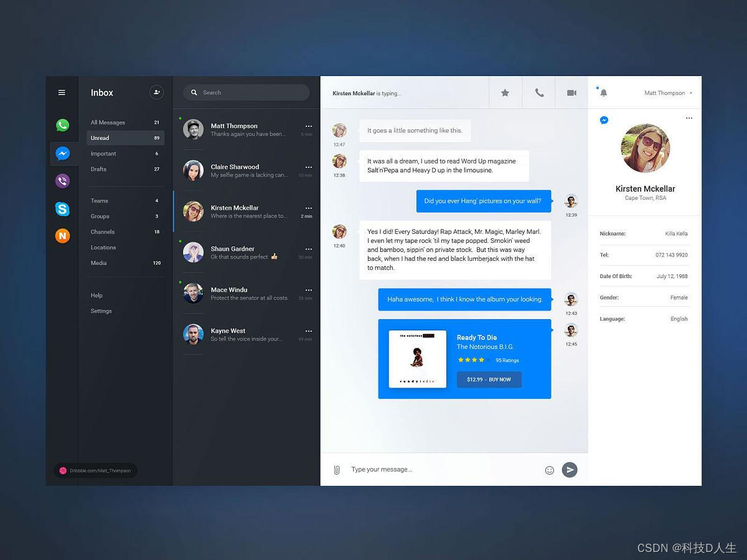Click the Haha awesome message bubble
The height and width of the screenshot is (560, 747).
(x=465, y=299)
